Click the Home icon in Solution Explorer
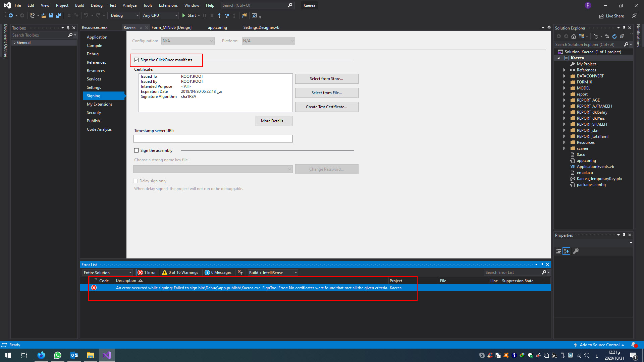This screenshot has width=644, height=362. click(574, 36)
